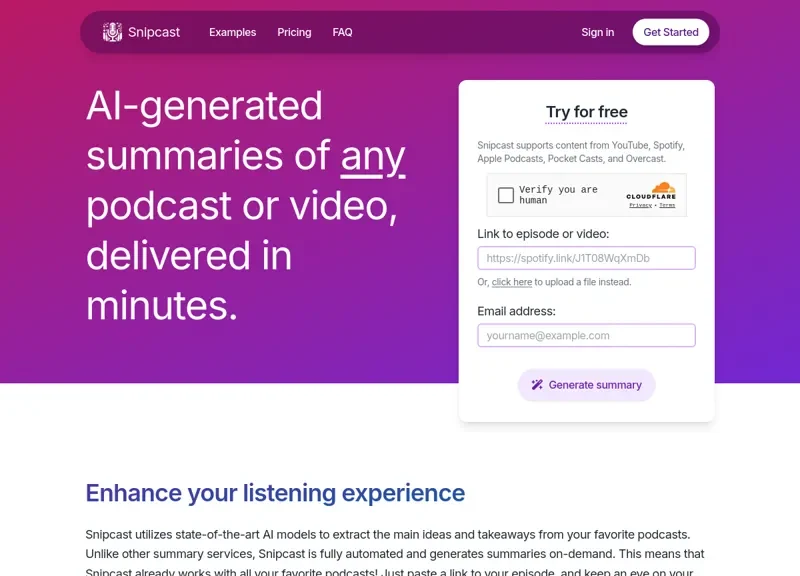800x576 pixels.
Task: Click the Cloudflare logo in the captcha
Action: tap(651, 190)
